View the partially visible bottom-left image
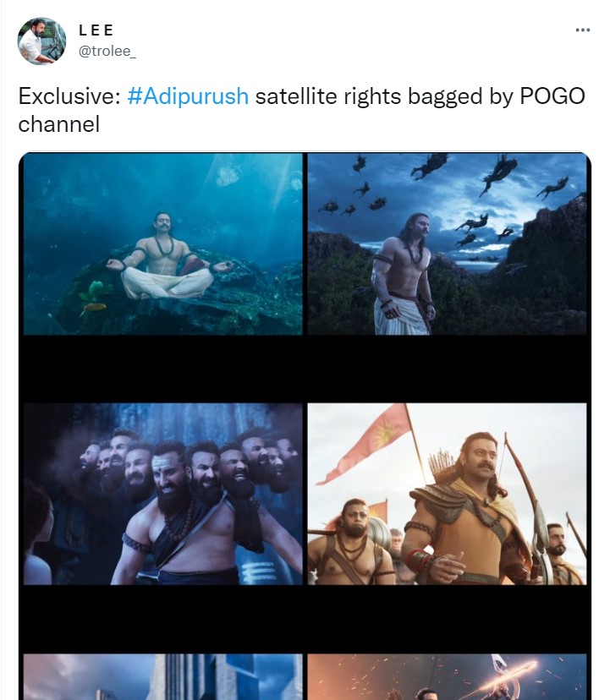 163,677
